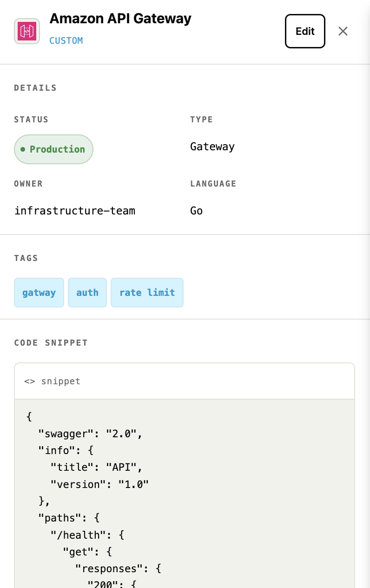Click the TAGS section heading
This screenshot has width=370, height=588.
(x=26, y=258)
